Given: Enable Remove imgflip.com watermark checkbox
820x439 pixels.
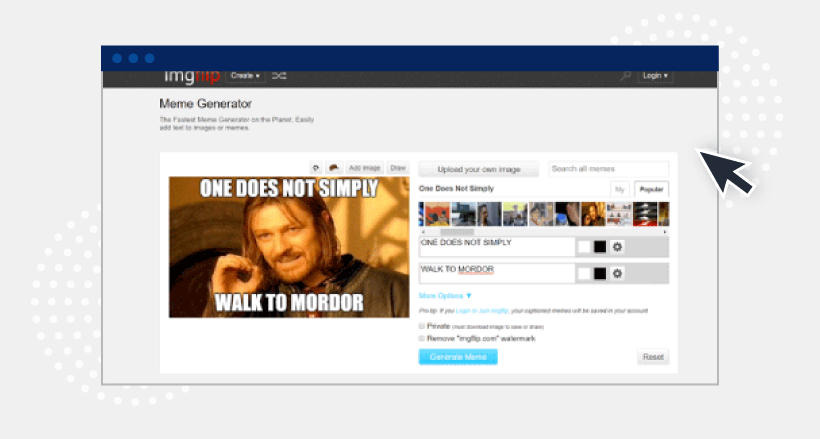Looking at the screenshot, I should coord(422,339).
